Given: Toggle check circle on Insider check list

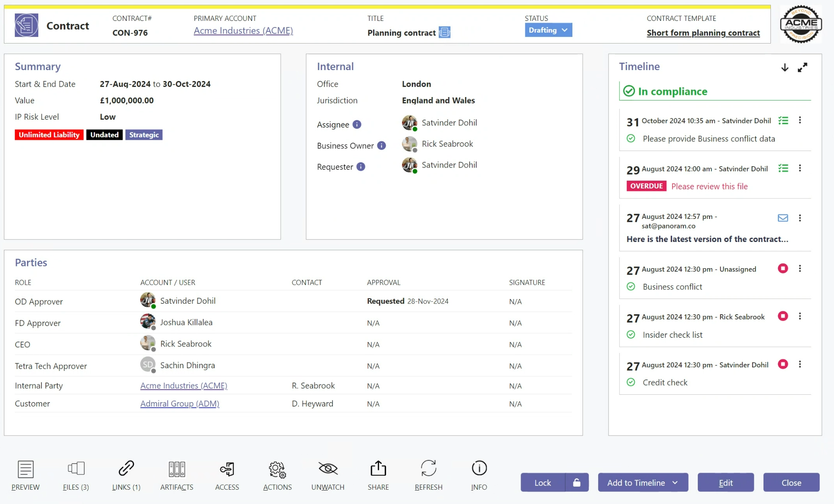Looking at the screenshot, I should pos(631,334).
